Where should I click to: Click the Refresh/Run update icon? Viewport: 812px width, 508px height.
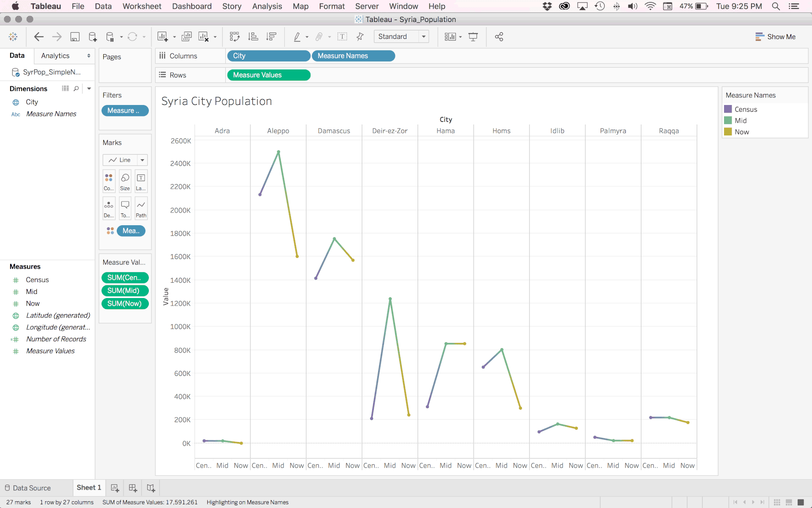[132, 37]
